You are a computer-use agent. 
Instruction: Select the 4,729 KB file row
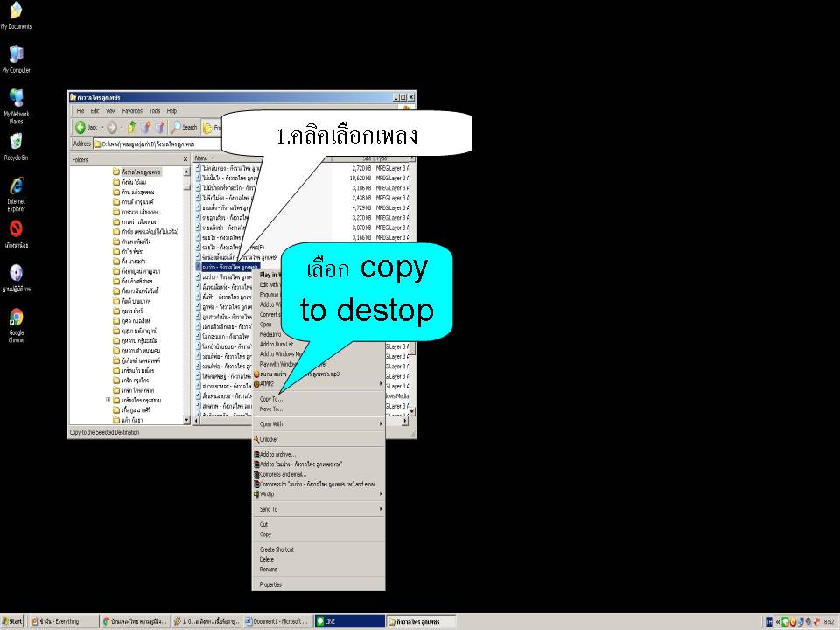[x=304, y=208]
